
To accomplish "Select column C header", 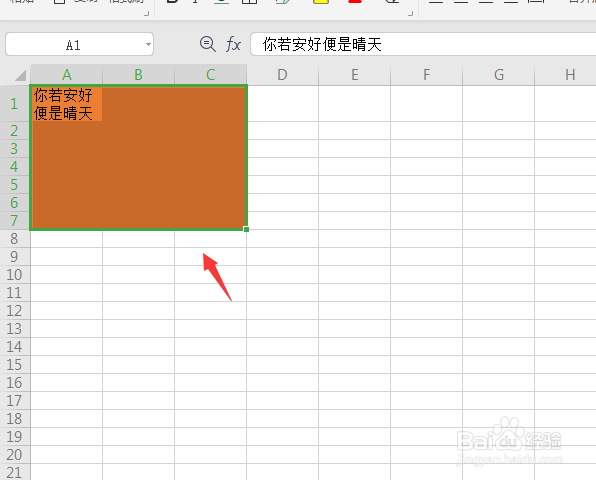I will (211, 75).
